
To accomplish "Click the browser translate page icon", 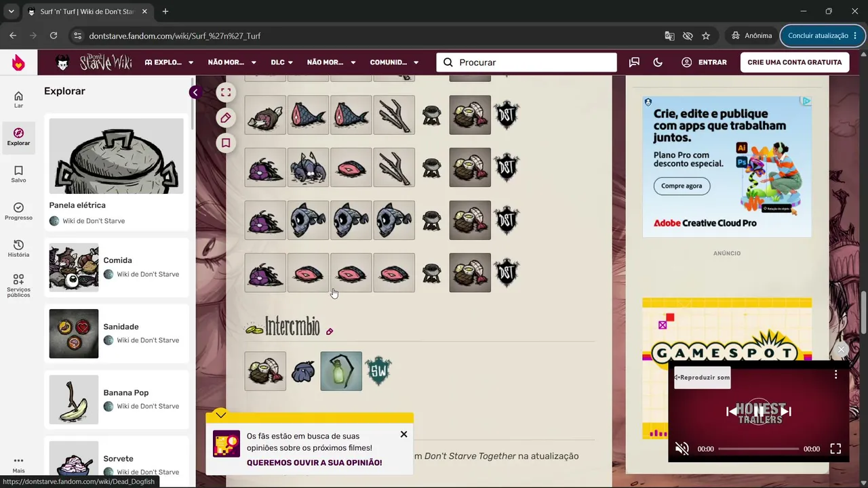I will (x=669, y=35).
